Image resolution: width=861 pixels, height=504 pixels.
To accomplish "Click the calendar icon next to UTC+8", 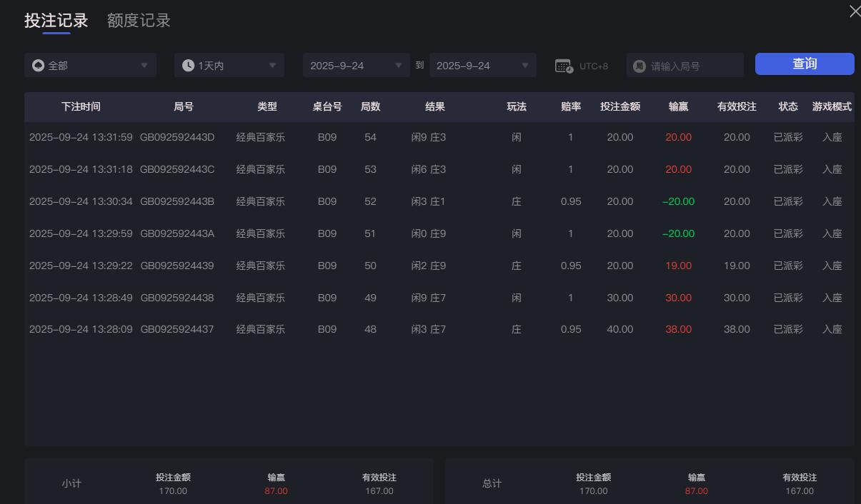I will tap(564, 64).
